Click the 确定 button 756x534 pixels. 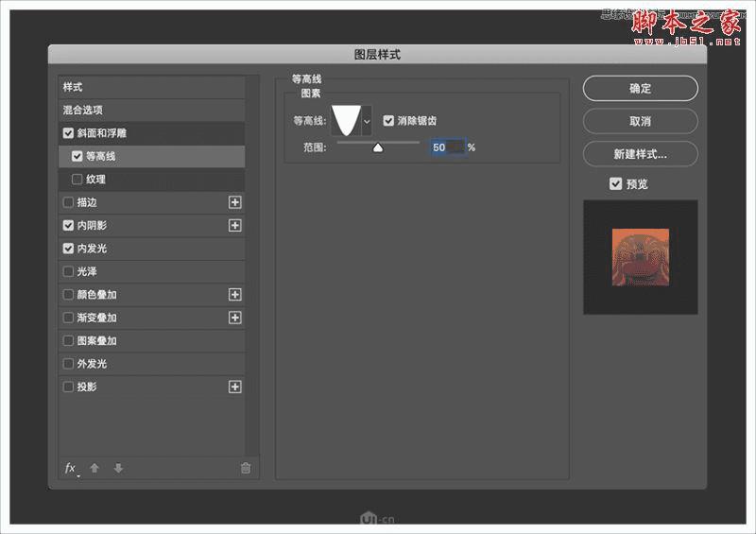[x=641, y=88]
